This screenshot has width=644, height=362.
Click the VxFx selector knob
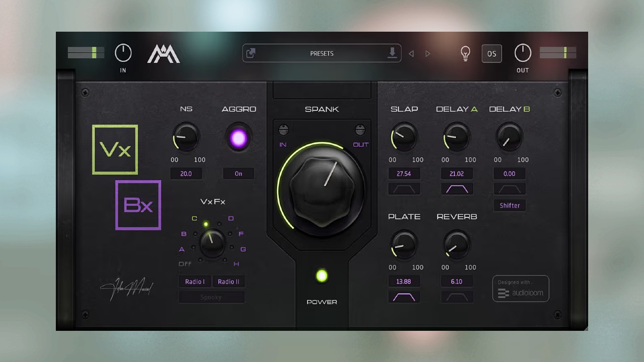coord(212,243)
